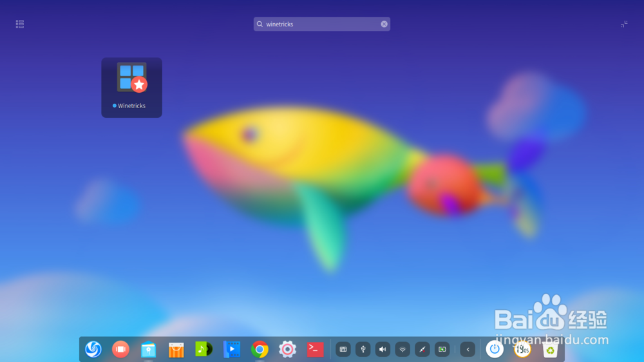Open the Music player from dock
The image size is (644, 362).
(x=204, y=349)
